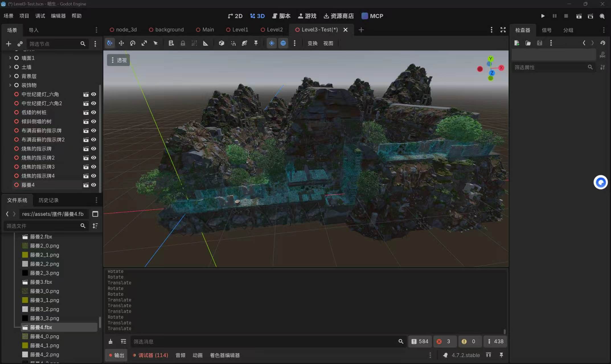The image size is (611, 364).
Task: Open the 调试器 (114) bottom panel
Action: [150, 355]
